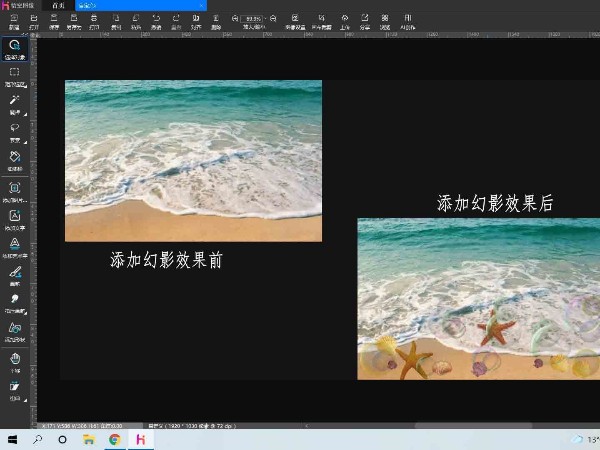This screenshot has height=450, width=600.
Task: Click the zoom in plus button
Action: point(273,18)
